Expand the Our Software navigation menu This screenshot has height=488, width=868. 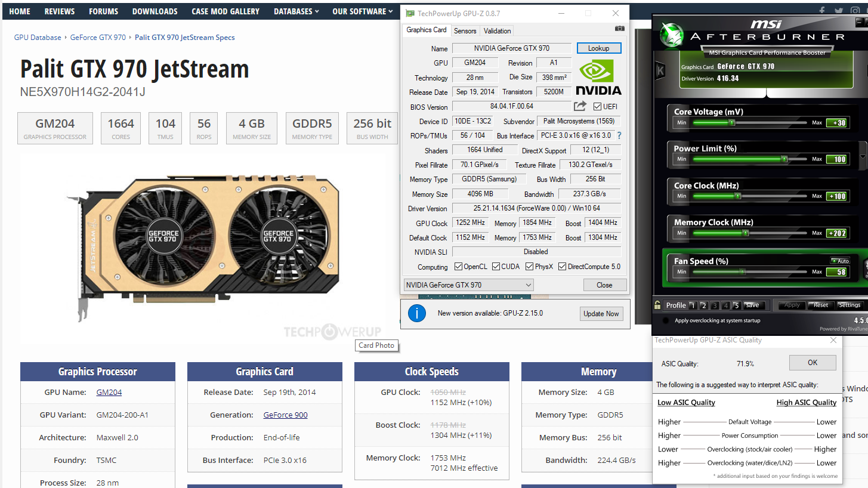363,11
